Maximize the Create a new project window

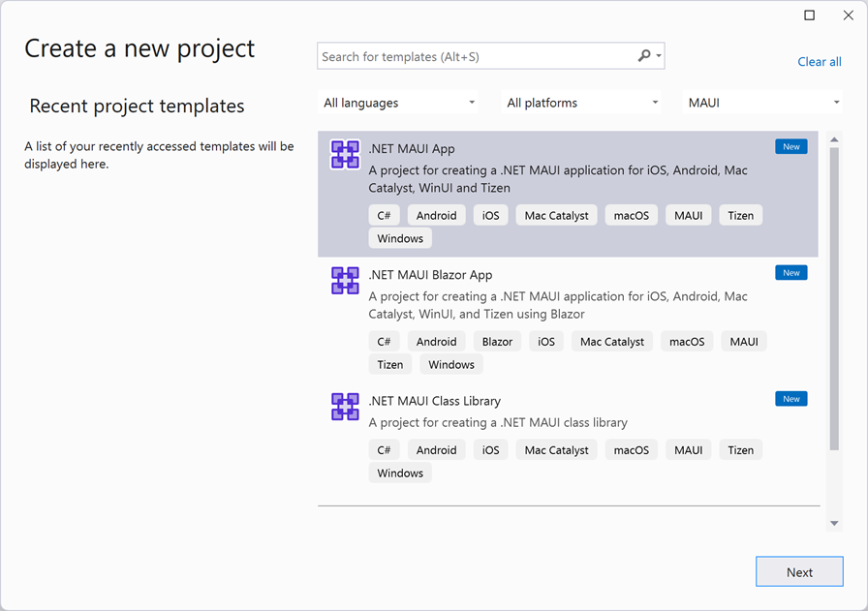coord(810,15)
